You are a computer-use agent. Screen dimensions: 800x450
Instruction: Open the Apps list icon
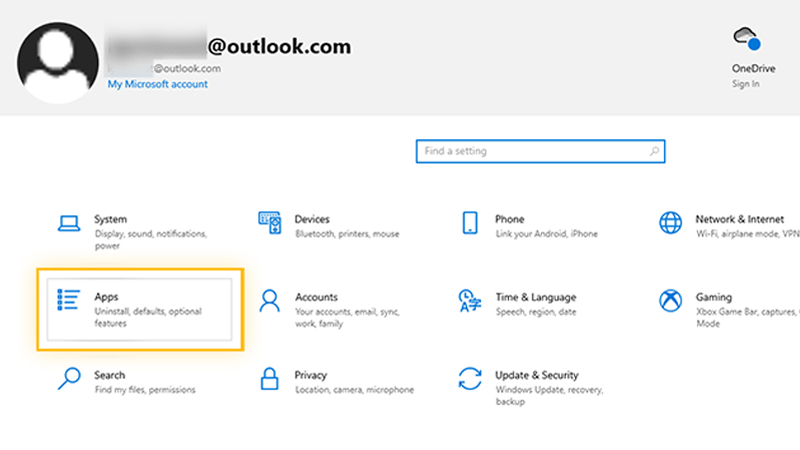tap(68, 300)
